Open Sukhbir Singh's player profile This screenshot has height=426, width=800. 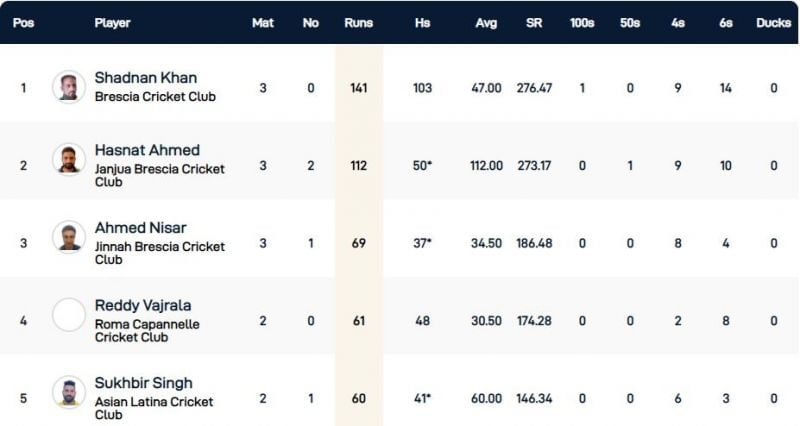click(144, 383)
